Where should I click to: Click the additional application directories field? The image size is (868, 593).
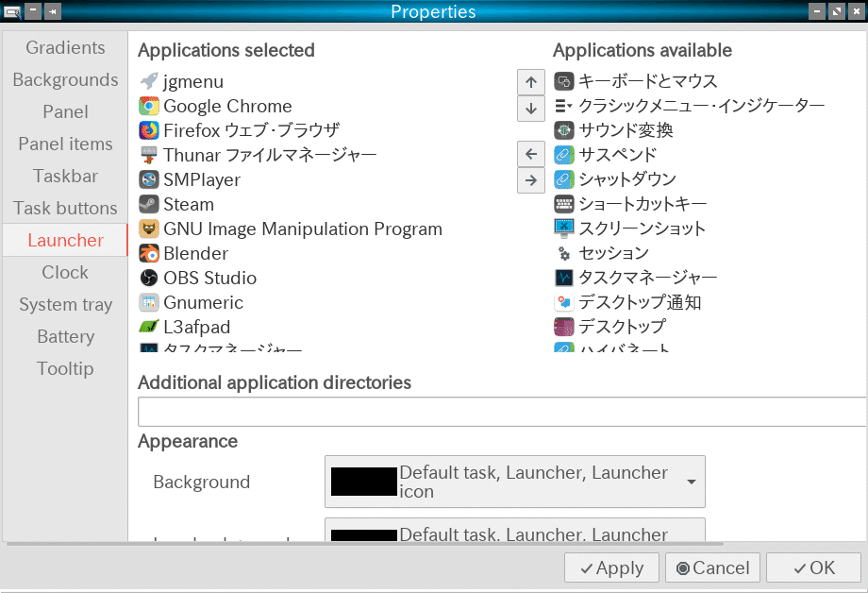click(x=500, y=411)
